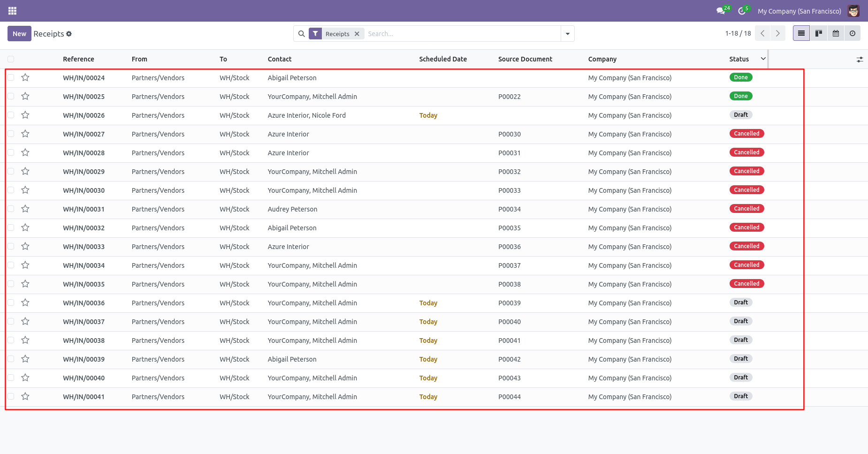The height and width of the screenshot is (454, 868).
Task: Click Cancelled status of WH/IN/00027
Action: click(746, 134)
